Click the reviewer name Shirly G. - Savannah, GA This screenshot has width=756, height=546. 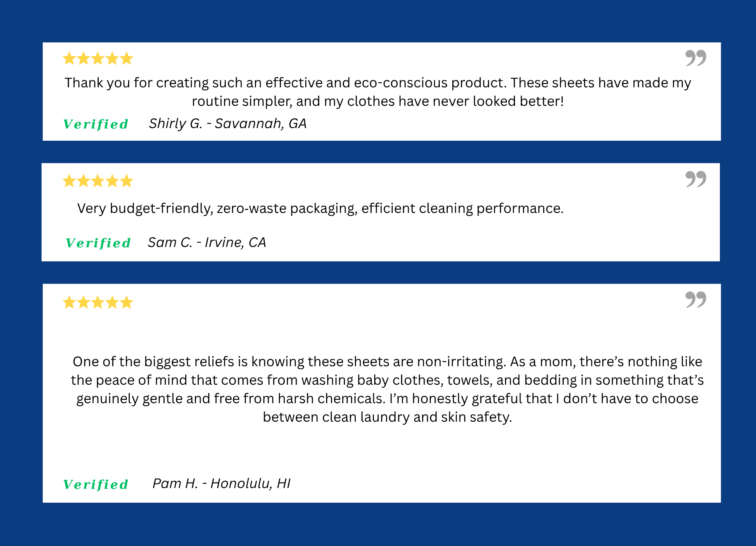228,123
